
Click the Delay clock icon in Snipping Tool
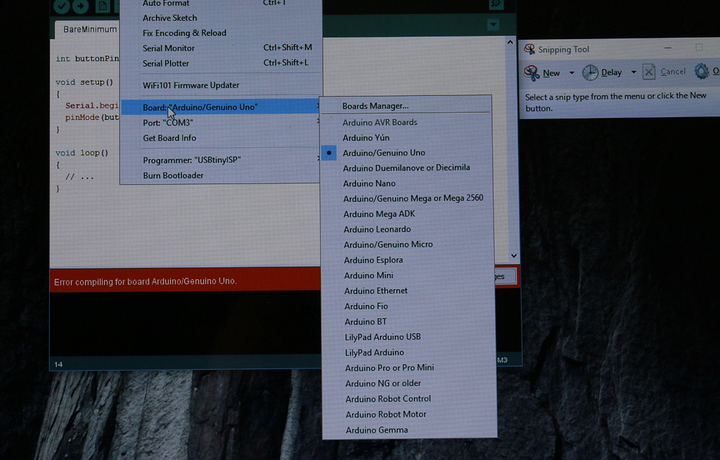coord(590,73)
